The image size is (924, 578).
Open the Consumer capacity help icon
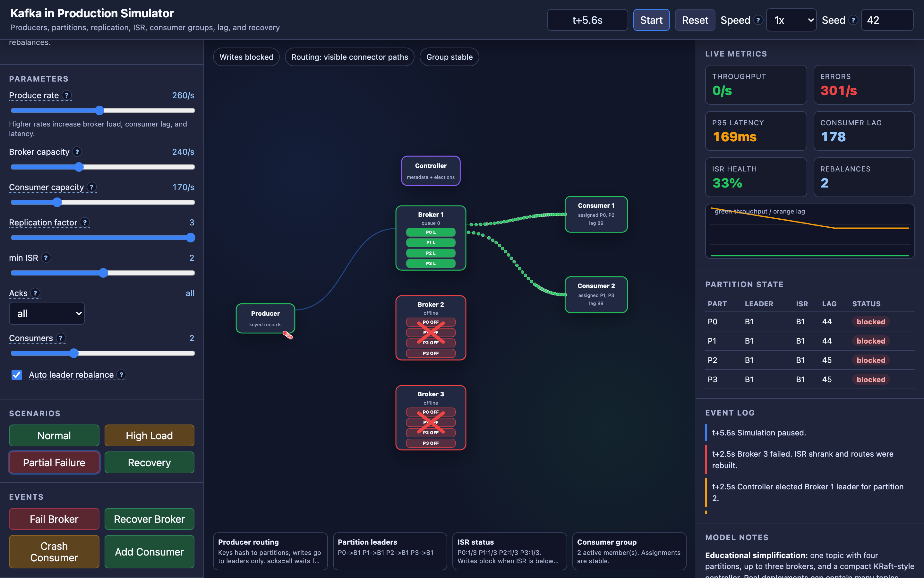click(92, 187)
